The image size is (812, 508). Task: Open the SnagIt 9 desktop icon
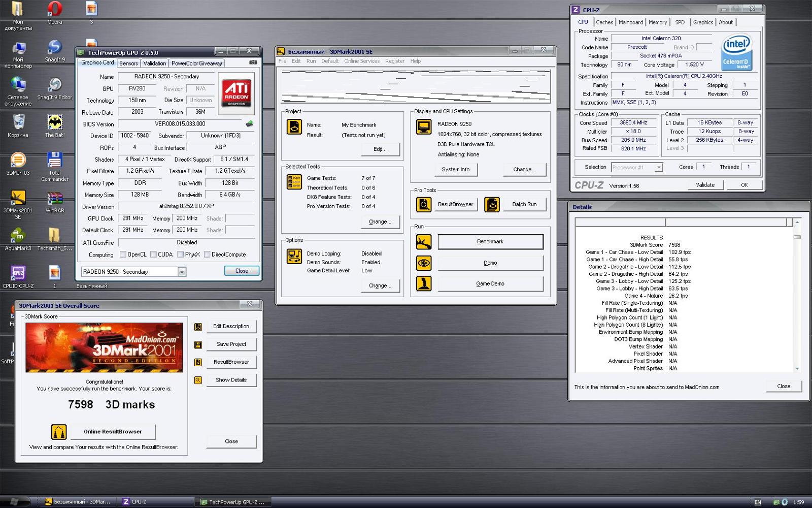click(54, 50)
